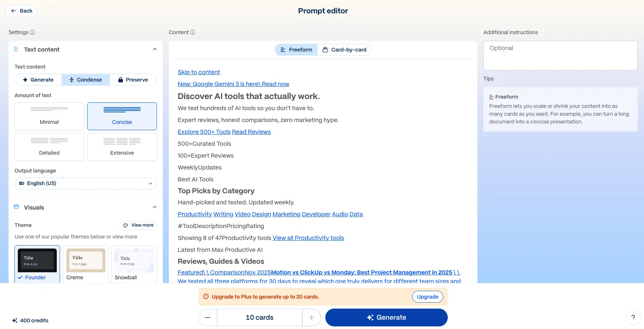Collapse the Visuals section
Image resolution: width=644 pixels, height=329 pixels.
155,207
